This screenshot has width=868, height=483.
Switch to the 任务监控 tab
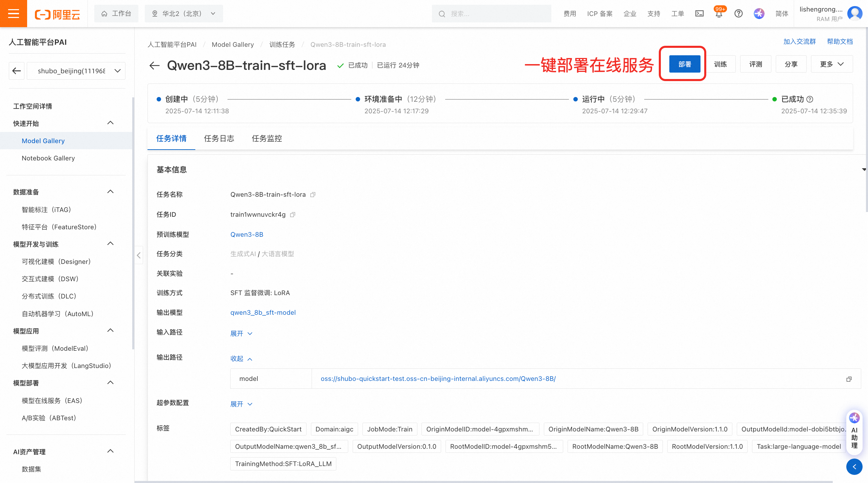(x=267, y=138)
